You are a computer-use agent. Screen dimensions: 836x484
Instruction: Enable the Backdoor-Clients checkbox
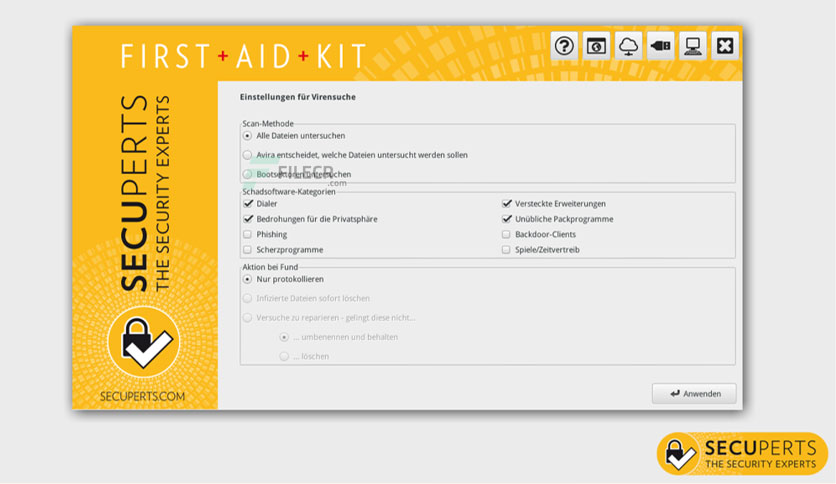(506, 235)
